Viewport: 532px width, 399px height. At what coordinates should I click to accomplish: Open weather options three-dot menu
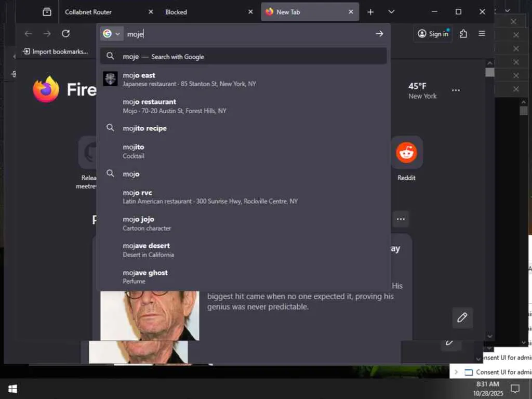tap(456, 90)
